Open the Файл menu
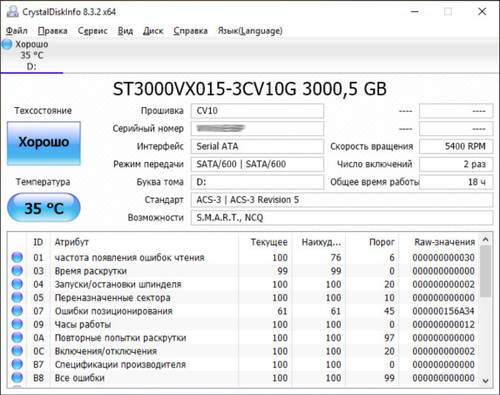 pyautogui.click(x=17, y=31)
